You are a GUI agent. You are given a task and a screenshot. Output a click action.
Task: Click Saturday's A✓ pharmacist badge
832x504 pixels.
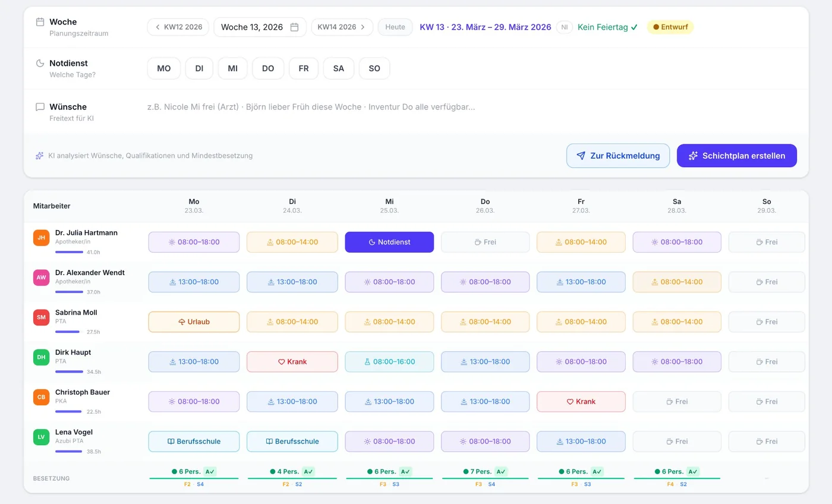(693, 471)
